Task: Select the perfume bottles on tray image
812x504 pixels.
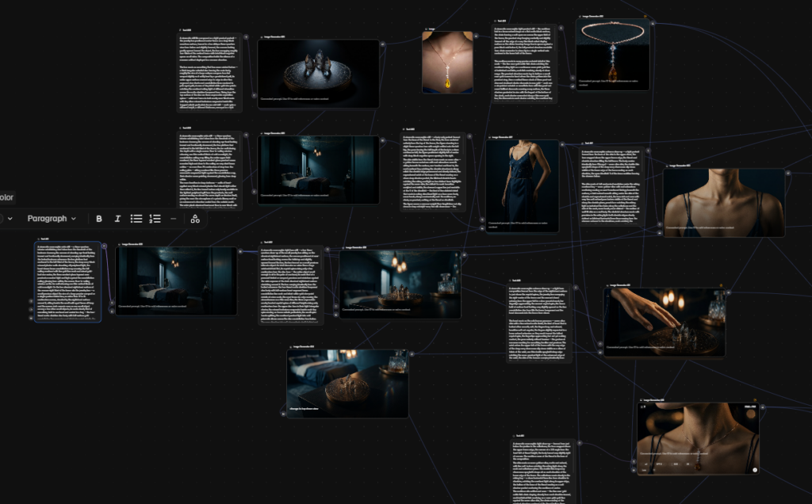Action: [x=318, y=74]
